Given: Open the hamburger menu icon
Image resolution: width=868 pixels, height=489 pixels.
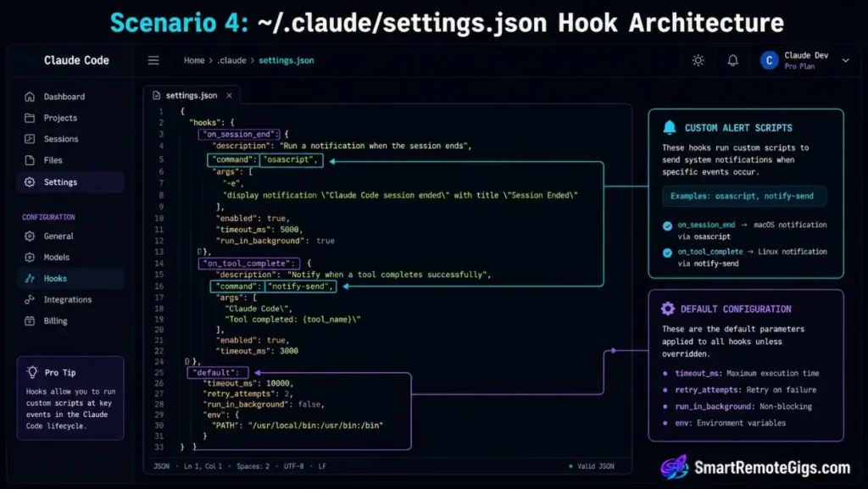Looking at the screenshot, I should click(153, 60).
